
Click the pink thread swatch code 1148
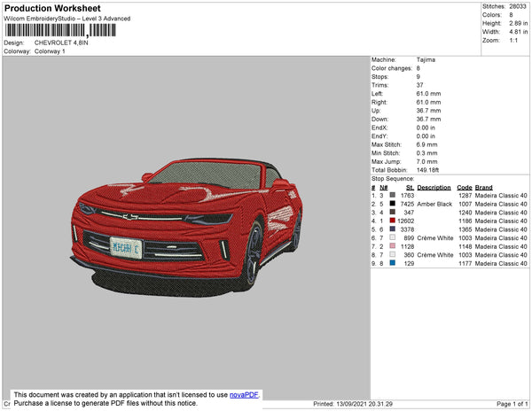[392, 246]
